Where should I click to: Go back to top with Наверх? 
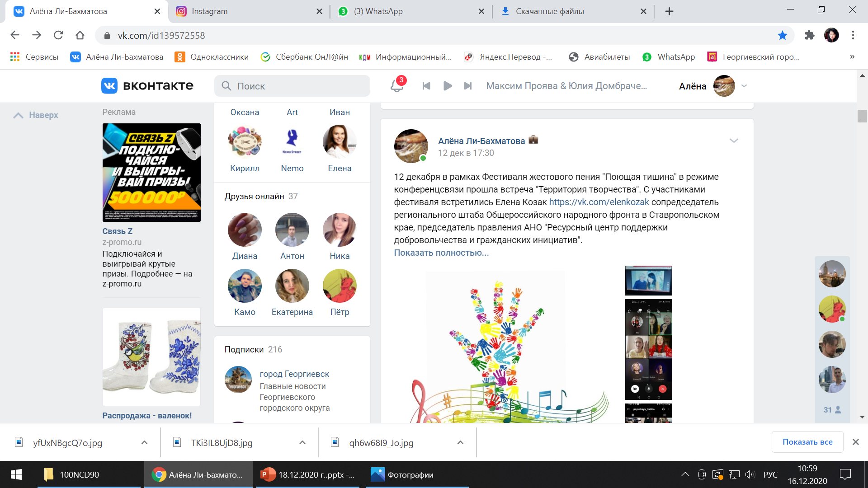[36, 115]
